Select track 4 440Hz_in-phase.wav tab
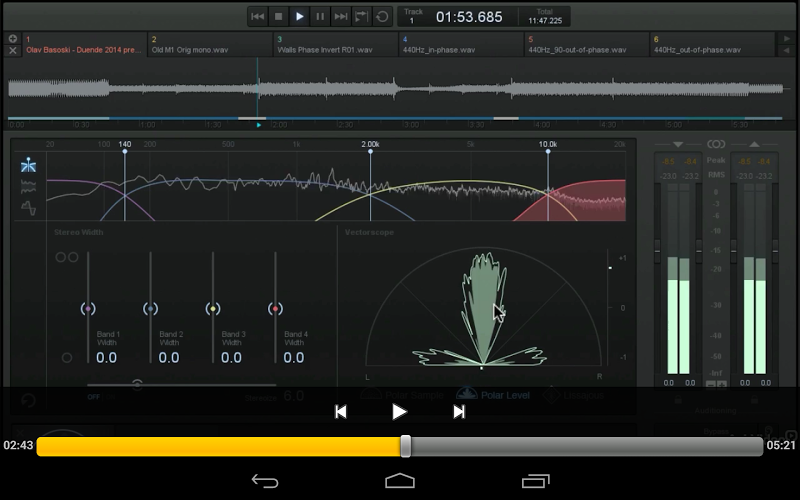The image size is (800, 500). point(461,44)
